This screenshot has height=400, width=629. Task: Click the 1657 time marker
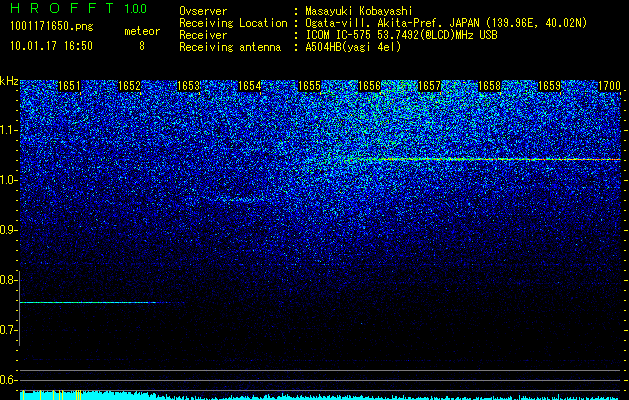429,86
